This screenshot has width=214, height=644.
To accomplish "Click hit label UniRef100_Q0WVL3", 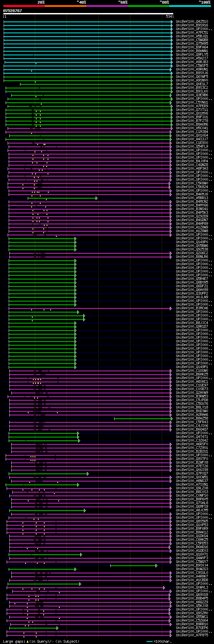I will point(193,588).
